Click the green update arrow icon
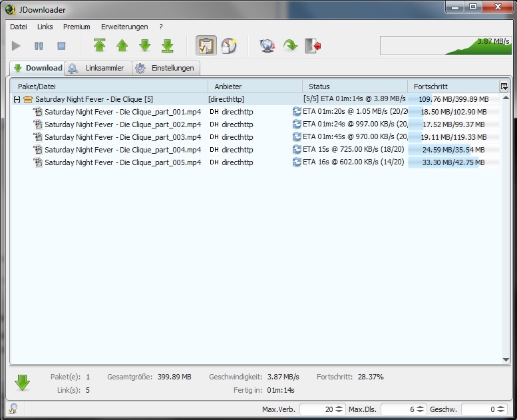This screenshot has width=517, height=420. [291, 45]
